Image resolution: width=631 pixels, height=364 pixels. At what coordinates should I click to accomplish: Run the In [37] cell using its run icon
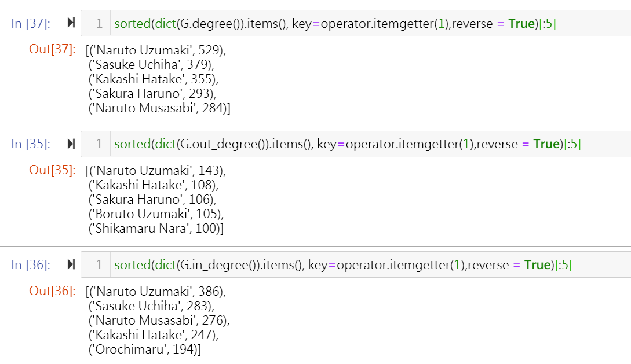click(71, 23)
